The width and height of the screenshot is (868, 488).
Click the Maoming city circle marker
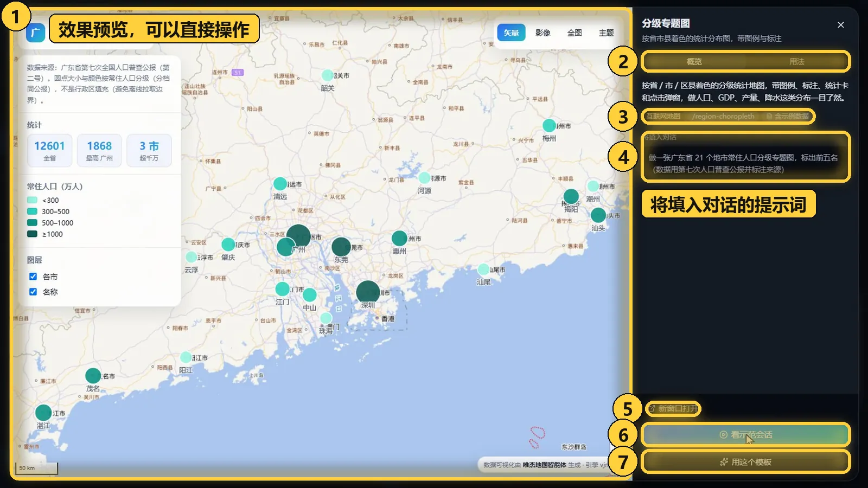point(93,375)
